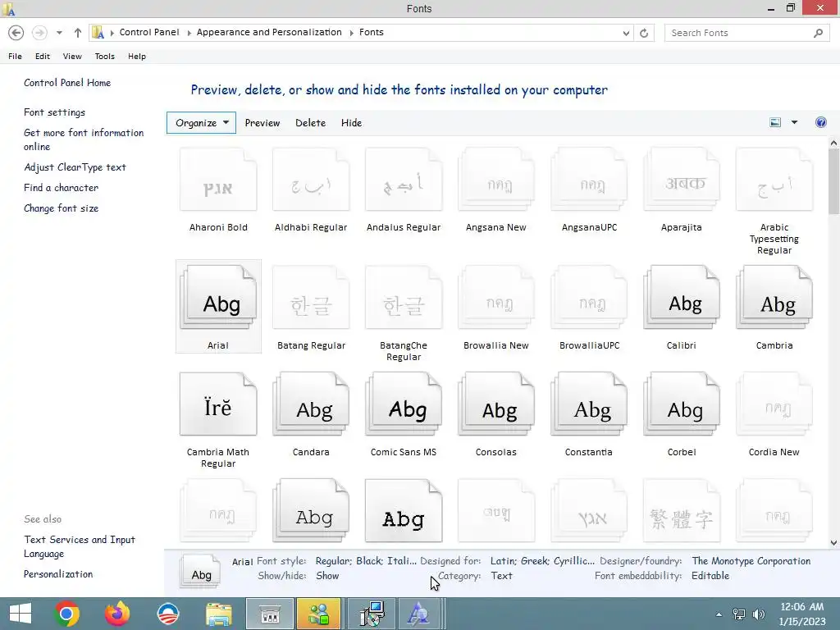Open Get more font information online
Viewport: 840px width, 630px height.
point(84,139)
